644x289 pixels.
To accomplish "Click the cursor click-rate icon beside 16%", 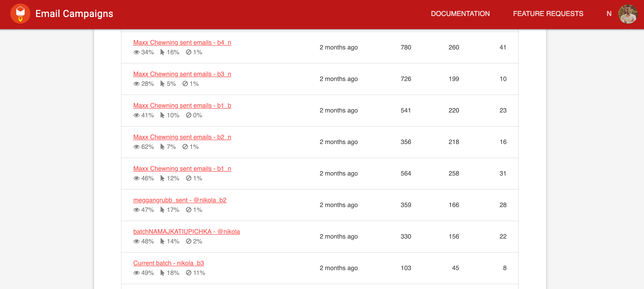I will (162, 52).
